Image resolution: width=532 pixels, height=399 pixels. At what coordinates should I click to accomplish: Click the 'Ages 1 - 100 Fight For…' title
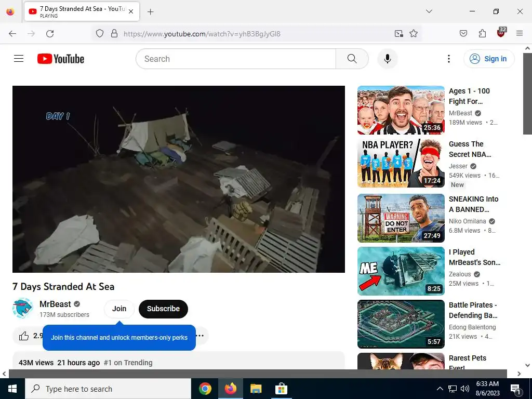[469, 96]
